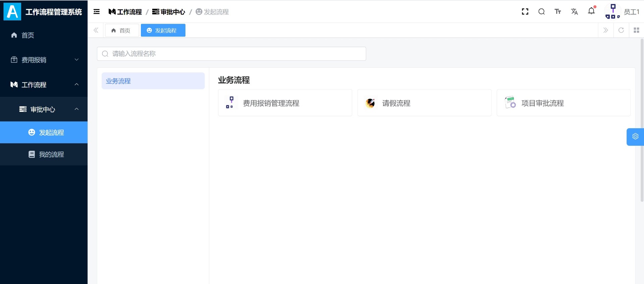
Task: Select 发起流程 in the sidebar menu
Action: 44,133
